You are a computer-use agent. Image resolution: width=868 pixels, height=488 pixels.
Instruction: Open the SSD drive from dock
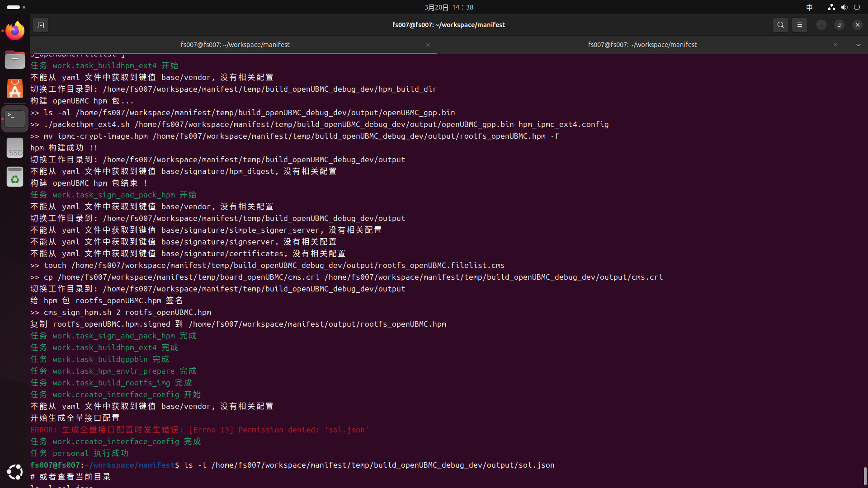15,148
